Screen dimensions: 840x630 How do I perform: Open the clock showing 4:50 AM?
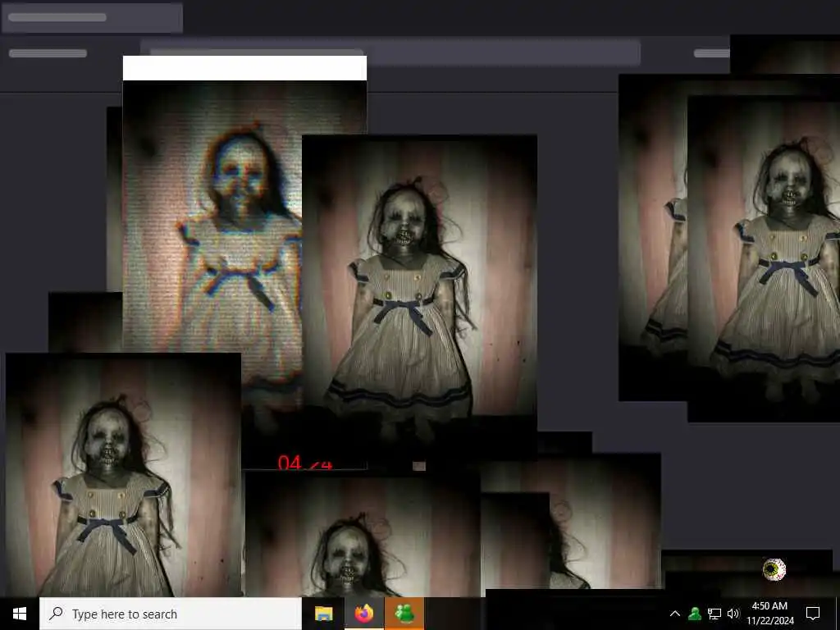pos(769,614)
